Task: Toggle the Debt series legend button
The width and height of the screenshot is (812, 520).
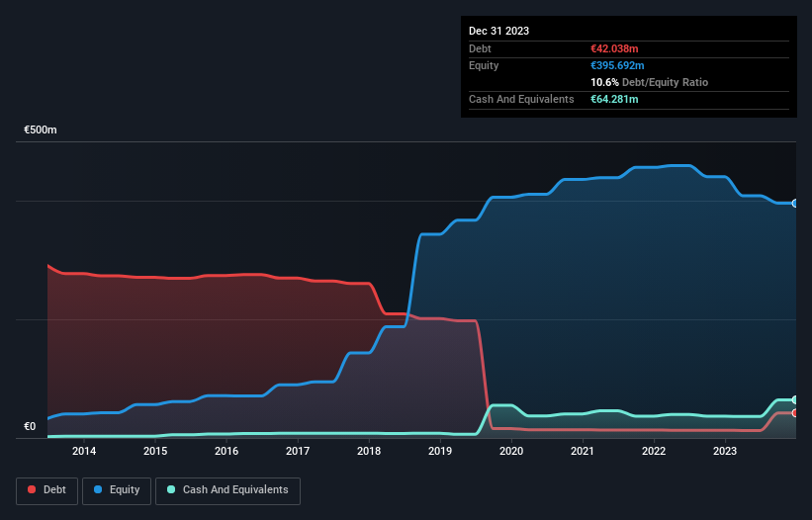Action: [x=47, y=490]
